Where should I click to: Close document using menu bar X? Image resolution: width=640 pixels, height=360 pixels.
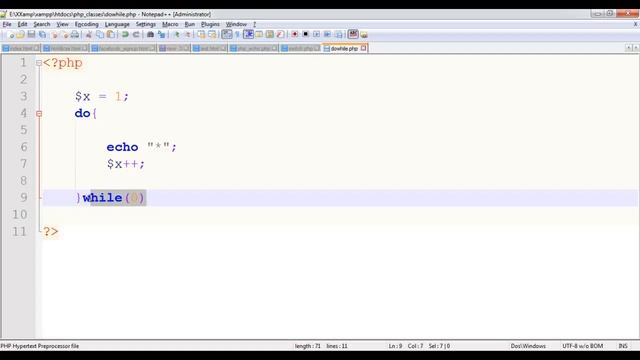click(635, 24)
